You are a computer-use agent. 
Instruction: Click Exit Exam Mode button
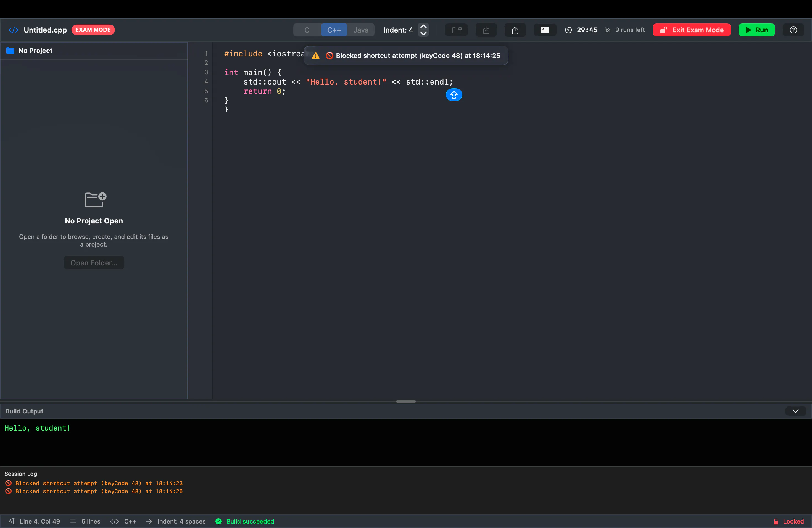click(692, 30)
